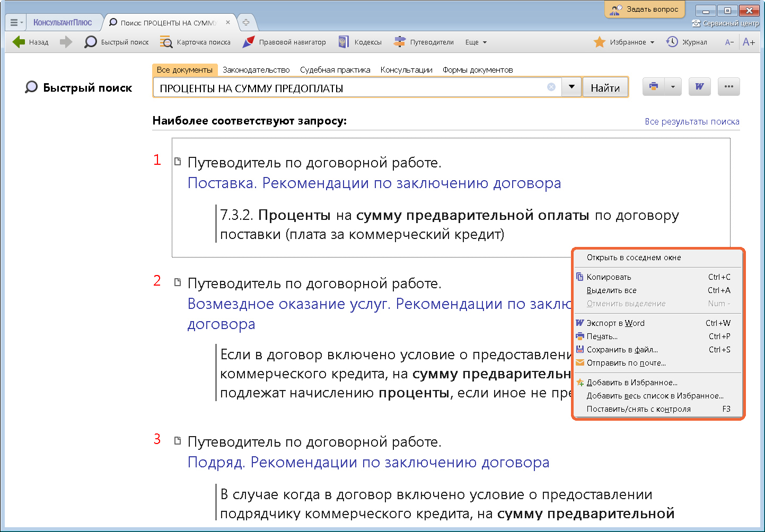Click the В случае когда snippet
This screenshot has height=532, width=765.
coord(447,504)
